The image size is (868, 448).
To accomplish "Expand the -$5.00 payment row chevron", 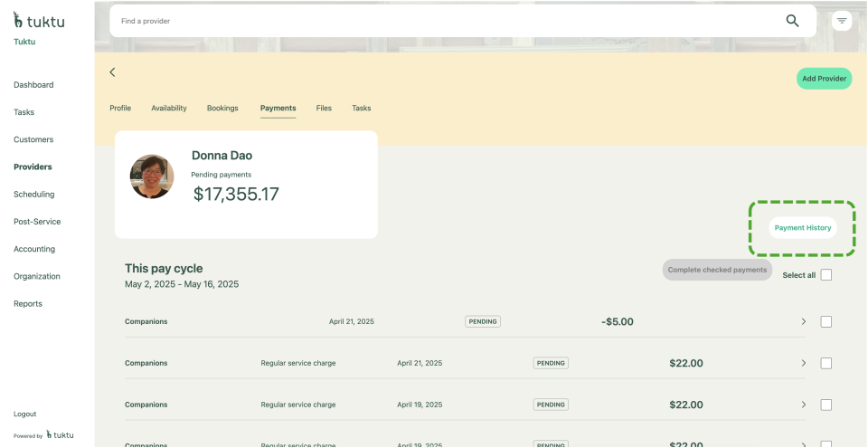I will click(x=803, y=321).
